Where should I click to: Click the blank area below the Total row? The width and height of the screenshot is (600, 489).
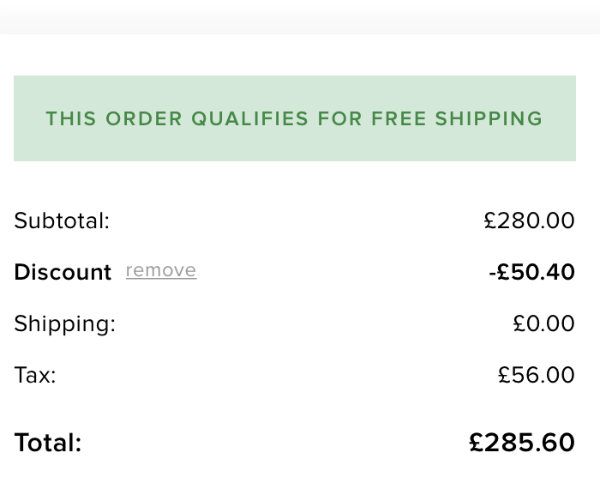coord(300,475)
